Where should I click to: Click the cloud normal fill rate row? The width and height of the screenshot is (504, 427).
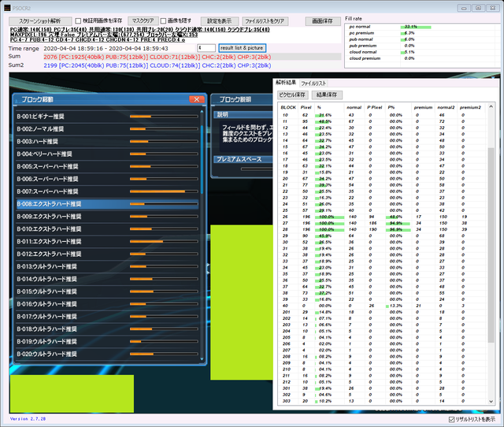(423, 52)
